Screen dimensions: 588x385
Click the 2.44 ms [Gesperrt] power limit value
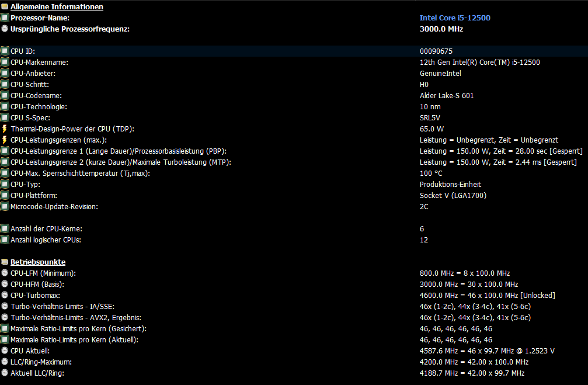(x=498, y=162)
